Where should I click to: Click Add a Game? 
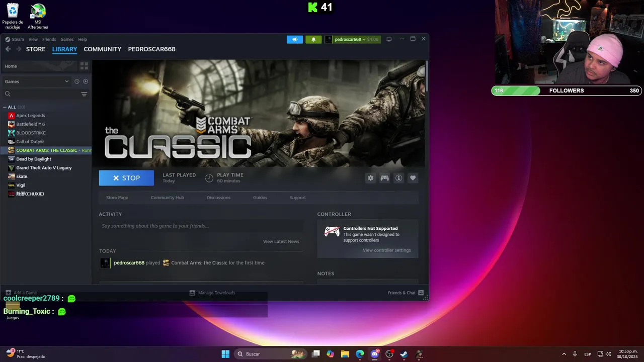click(21, 293)
